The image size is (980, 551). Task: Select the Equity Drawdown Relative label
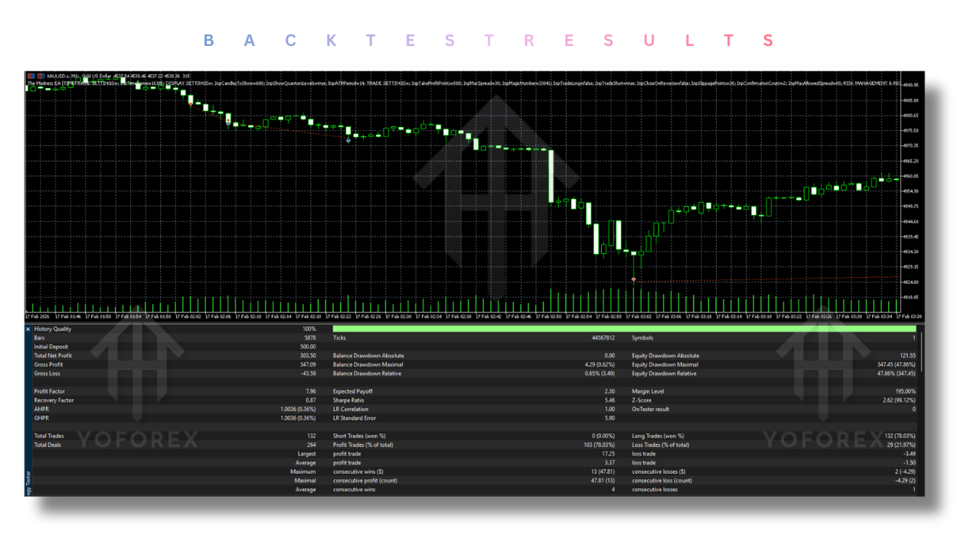tap(664, 373)
